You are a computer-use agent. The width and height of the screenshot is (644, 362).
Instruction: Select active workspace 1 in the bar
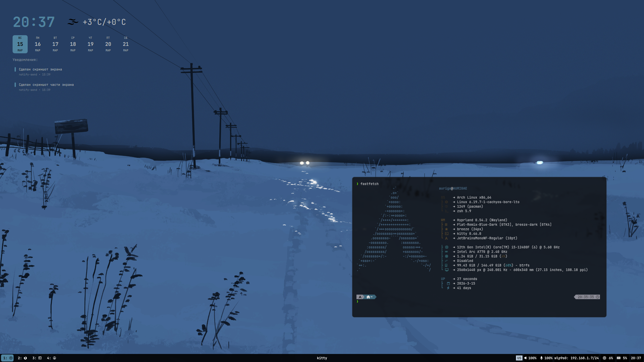pyautogui.click(x=8, y=358)
